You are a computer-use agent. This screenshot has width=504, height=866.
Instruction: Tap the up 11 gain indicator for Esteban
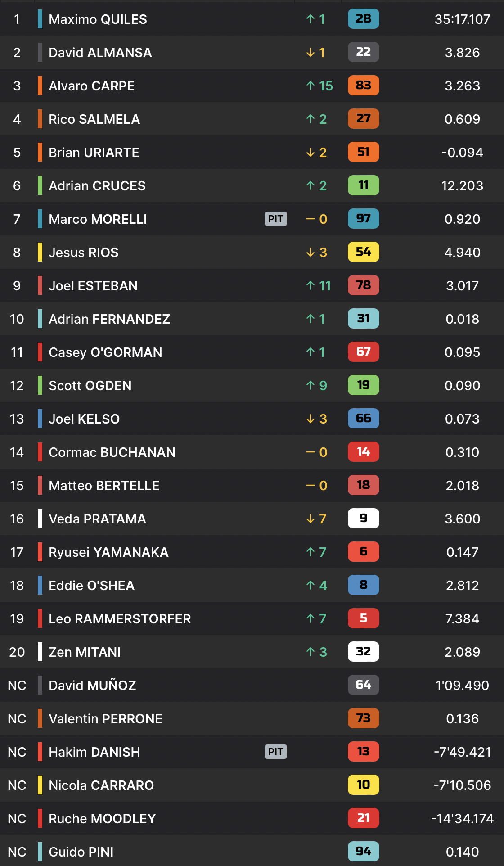pos(319,285)
